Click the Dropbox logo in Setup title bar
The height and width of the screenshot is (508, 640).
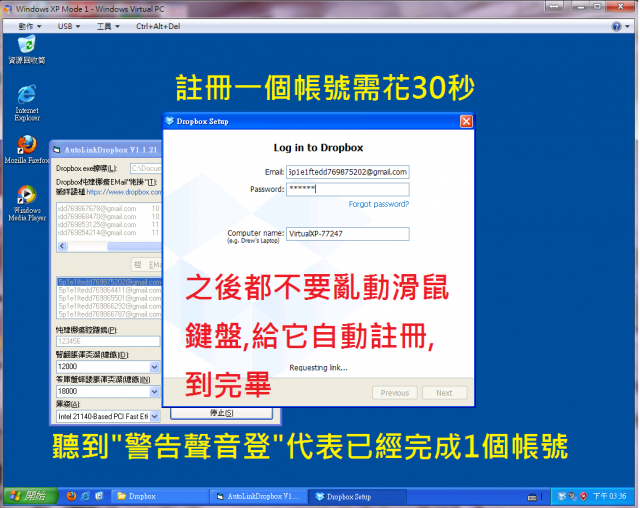point(169,121)
